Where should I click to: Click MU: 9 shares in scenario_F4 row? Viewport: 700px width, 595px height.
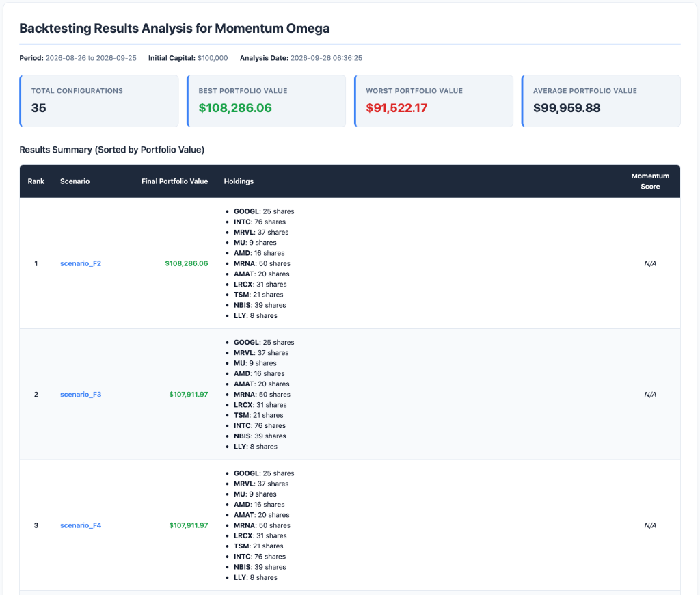[255, 494]
